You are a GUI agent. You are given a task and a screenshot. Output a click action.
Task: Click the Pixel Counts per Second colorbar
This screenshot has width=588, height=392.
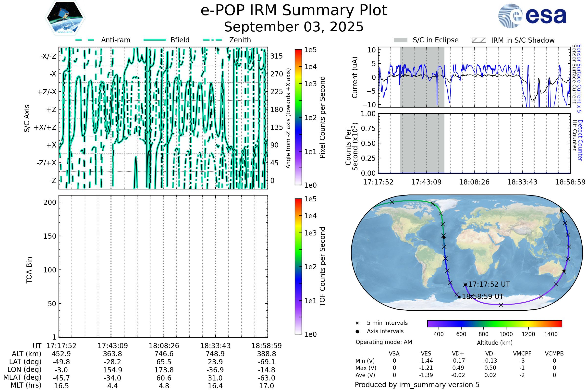point(298,117)
